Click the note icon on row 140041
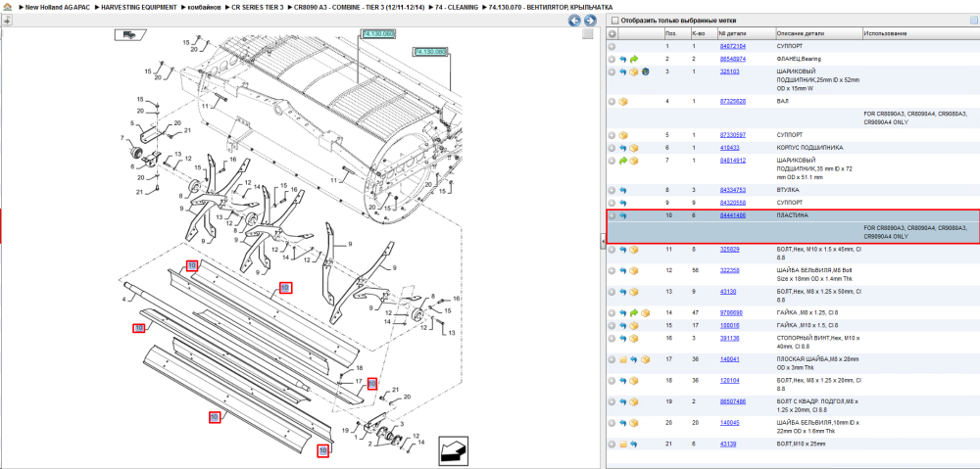The image size is (980, 469). 623,359
